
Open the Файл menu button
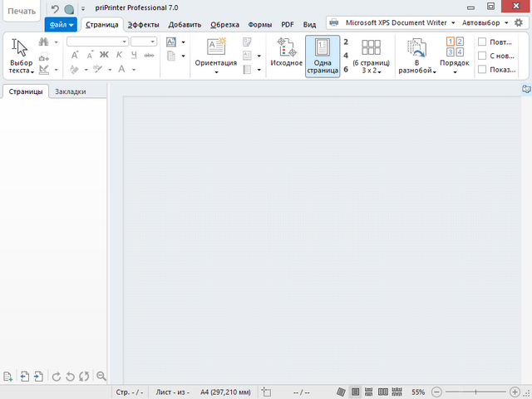(x=61, y=25)
